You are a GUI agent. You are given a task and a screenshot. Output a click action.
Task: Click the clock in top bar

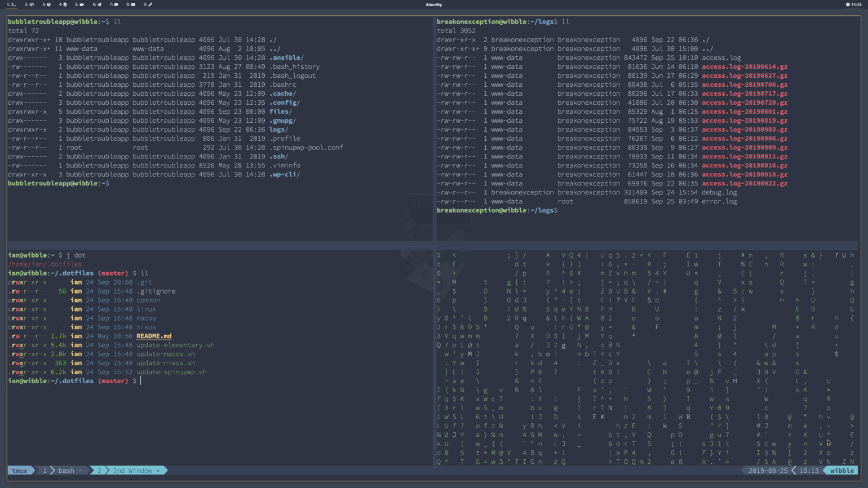click(853, 5)
